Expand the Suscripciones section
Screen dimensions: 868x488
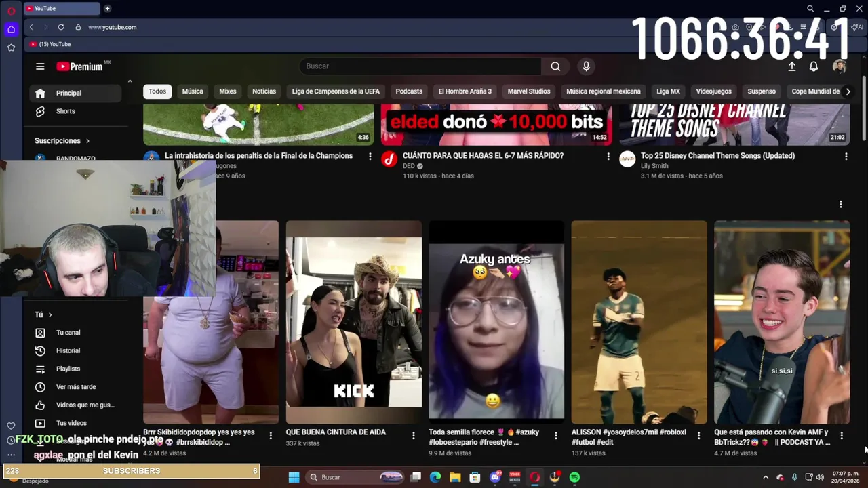pyautogui.click(x=62, y=141)
